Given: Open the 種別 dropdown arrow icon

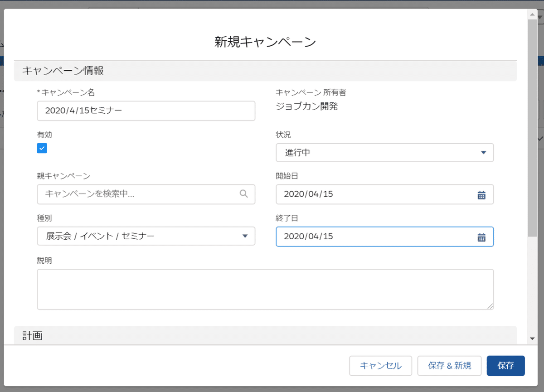Looking at the screenshot, I should [x=245, y=236].
